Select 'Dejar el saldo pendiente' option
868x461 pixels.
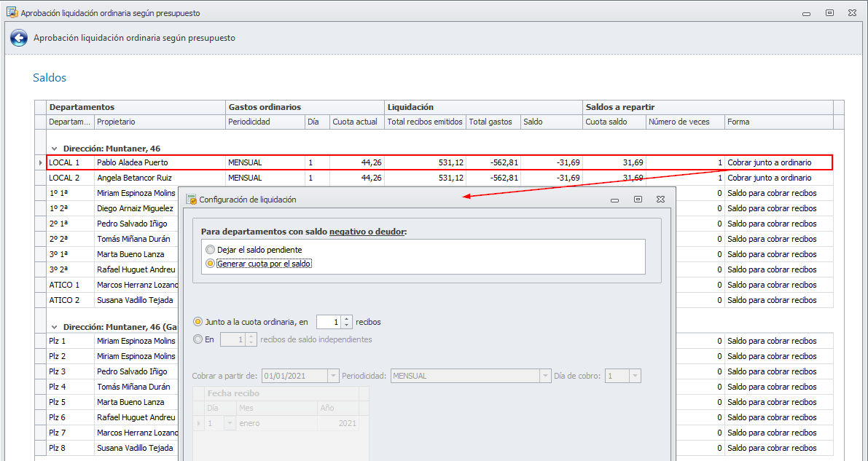[x=211, y=250]
